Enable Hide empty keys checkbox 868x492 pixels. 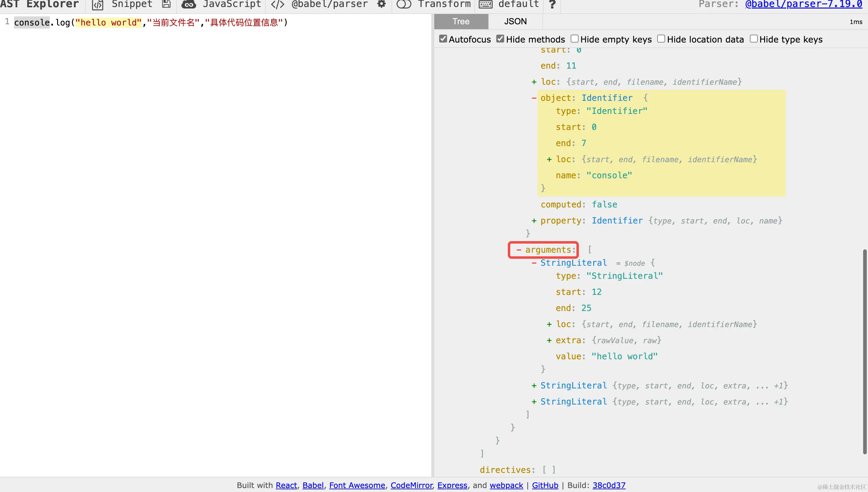click(x=574, y=39)
